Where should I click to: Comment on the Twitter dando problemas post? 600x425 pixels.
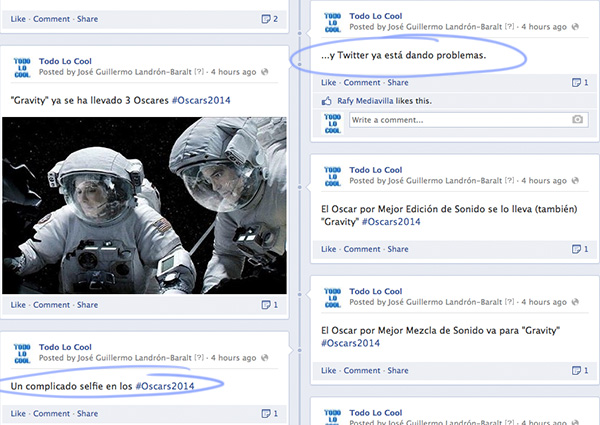coord(362,83)
